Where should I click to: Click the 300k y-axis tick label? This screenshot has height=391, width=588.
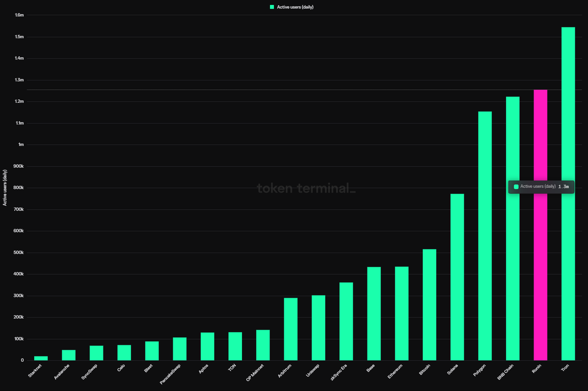pos(19,295)
